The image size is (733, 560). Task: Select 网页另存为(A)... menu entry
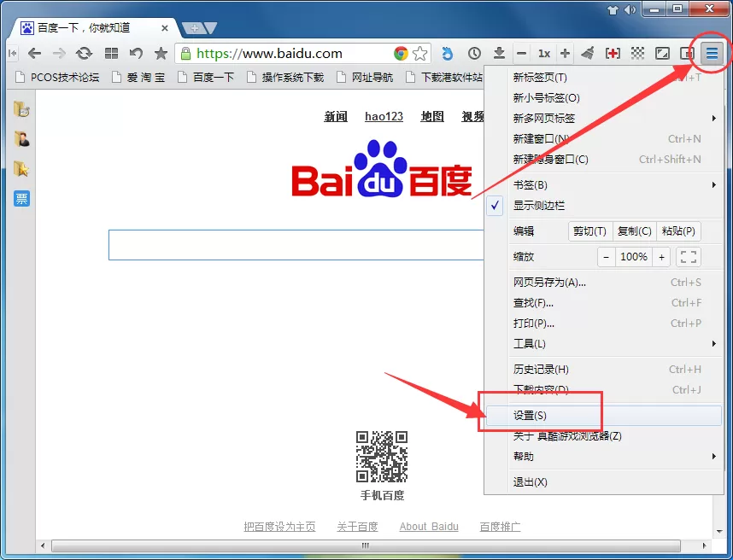pos(604,282)
